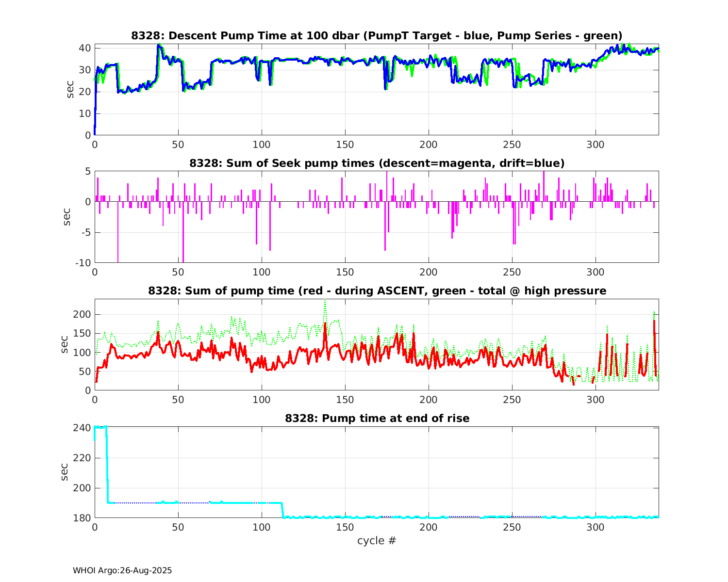Click the '300' x-tick under bottom plot
The height and width of the screenshot is (582, 728).
[x=595, y=527]
